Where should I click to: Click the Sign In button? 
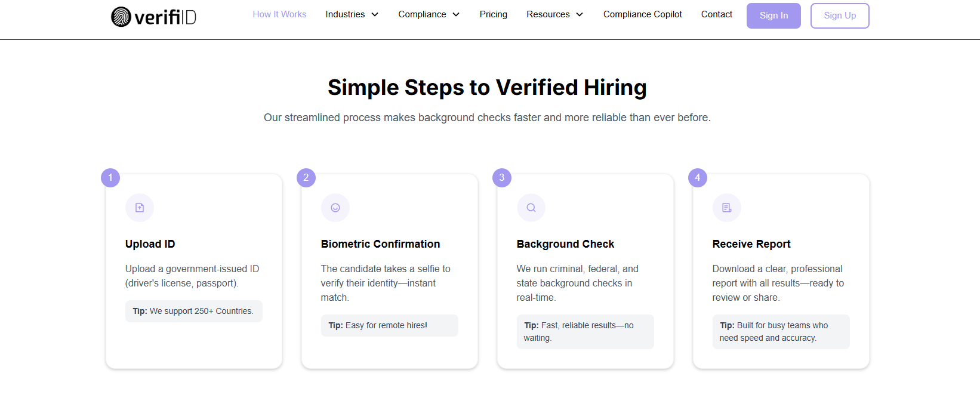[773, 16]
